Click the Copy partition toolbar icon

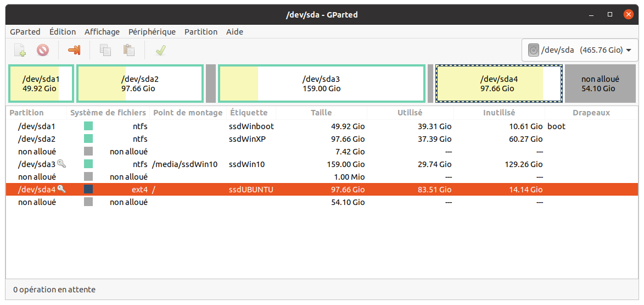(105, 51)
